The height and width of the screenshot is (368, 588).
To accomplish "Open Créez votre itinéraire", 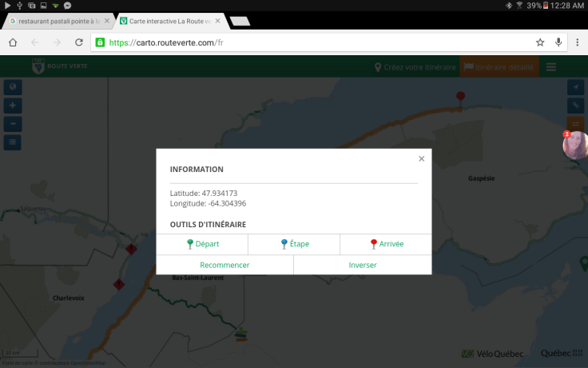I will click(415, 67).
